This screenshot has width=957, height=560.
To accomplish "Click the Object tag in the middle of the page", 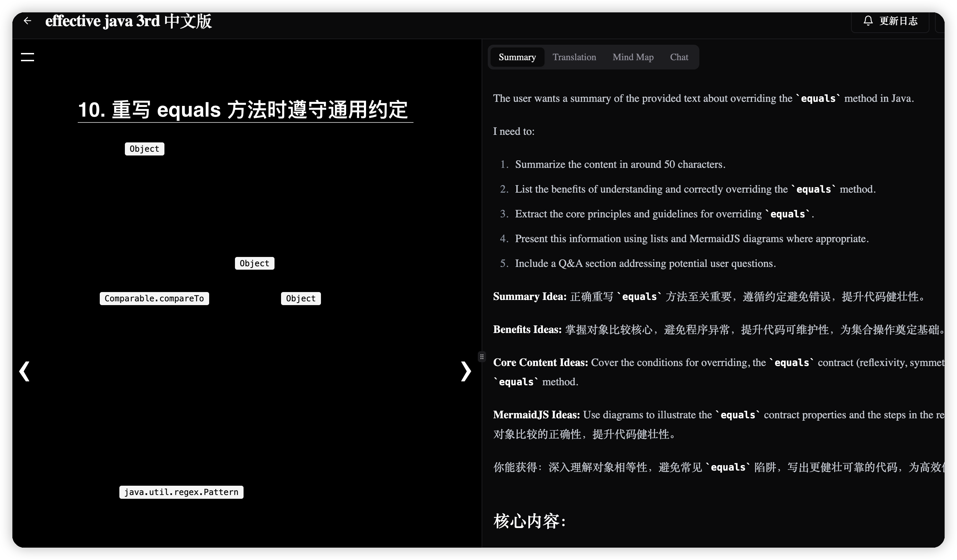I will point(254,263).
